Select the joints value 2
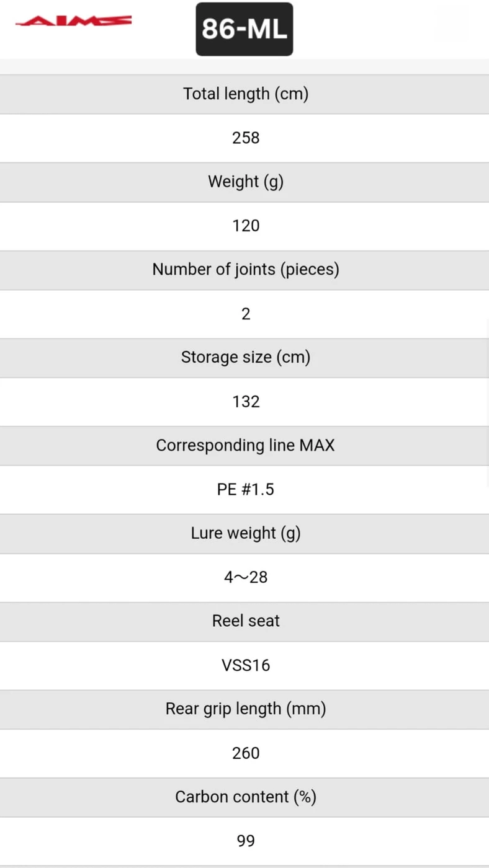The width and height of the screenshot is (489, 868). (x=246, y=314)
